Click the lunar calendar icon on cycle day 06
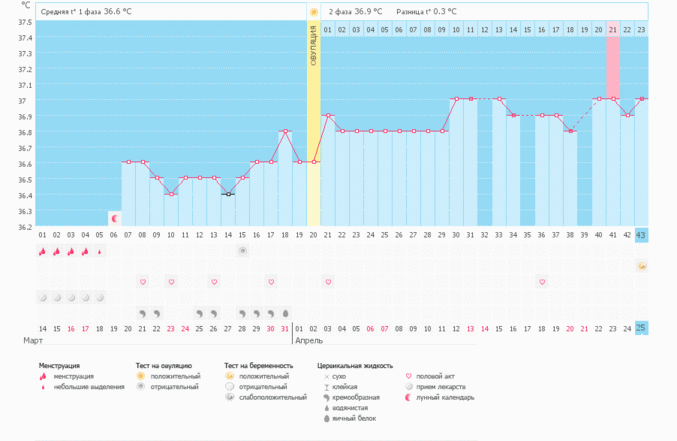The image size is (677, 441). tap(114, 218)
